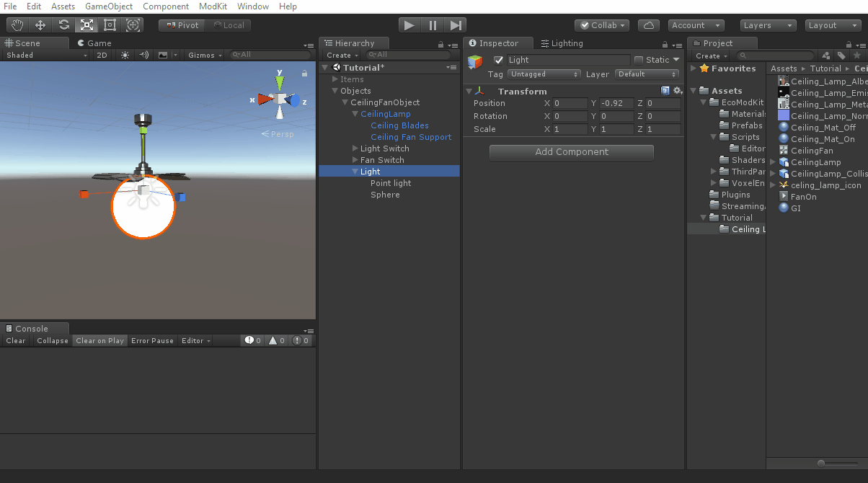Enable the Static checkbox
Image resolution: width=868 pixels, height=483 pixels.
(x=638, y=60)
